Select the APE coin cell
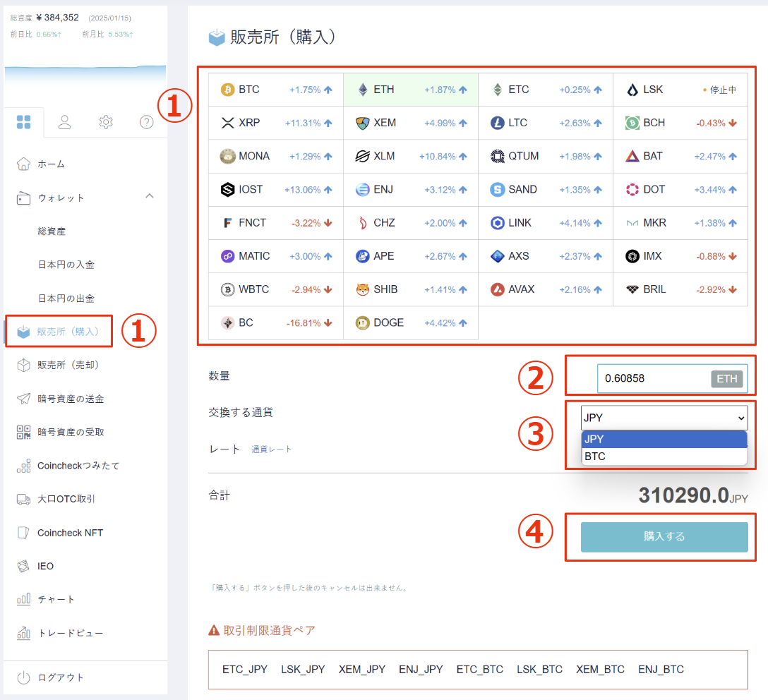768x700 pixels. 411,256
